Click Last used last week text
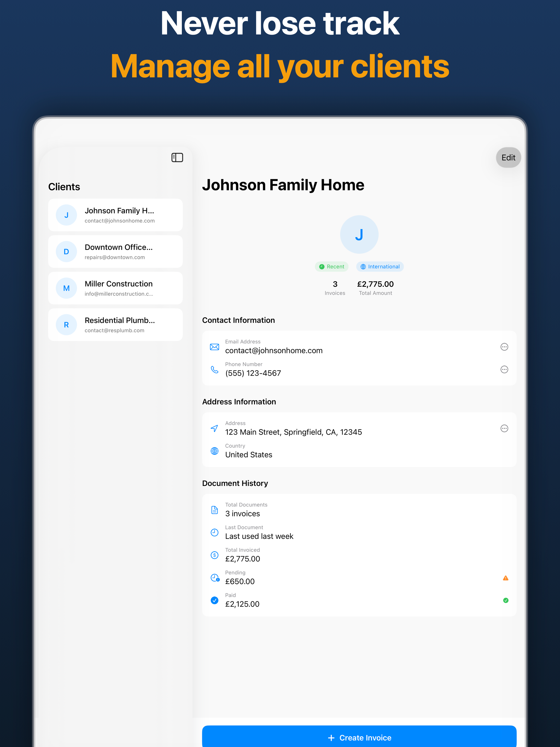Viewport: 560px width, 747px height. tap(259, 536)
